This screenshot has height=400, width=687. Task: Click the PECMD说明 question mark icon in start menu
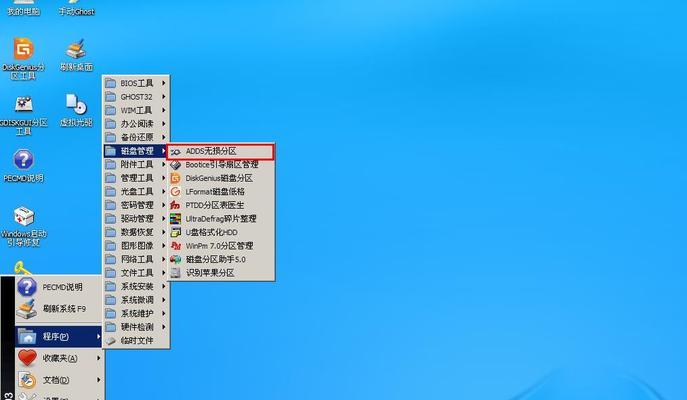pyautogui.click(x=27, y=287)
